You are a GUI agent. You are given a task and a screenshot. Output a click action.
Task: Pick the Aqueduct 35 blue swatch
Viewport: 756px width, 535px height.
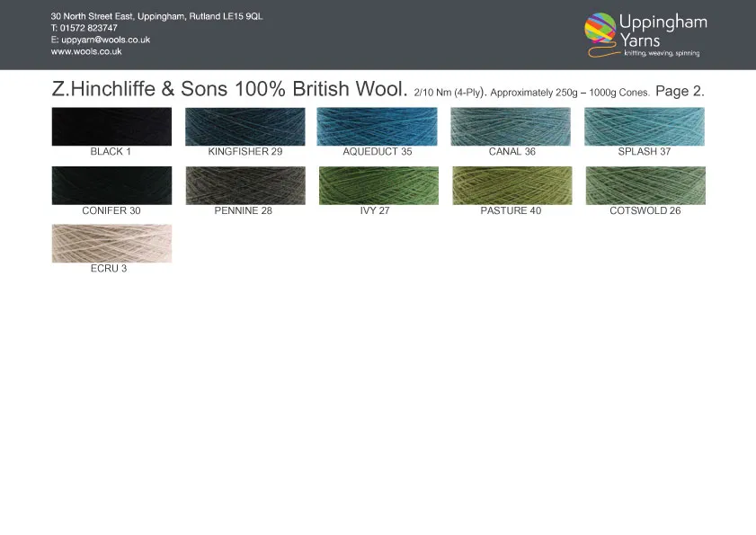point(377,127)
